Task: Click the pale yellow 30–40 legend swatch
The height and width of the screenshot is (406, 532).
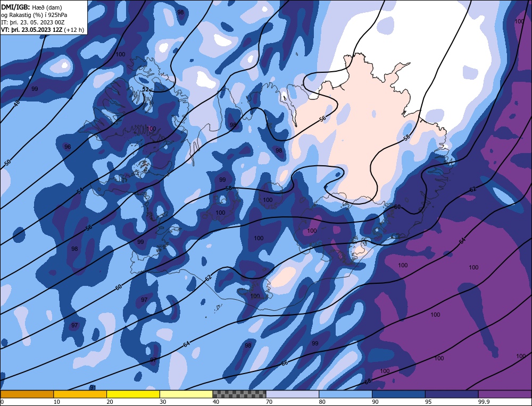Action: [x=186, y=394]
